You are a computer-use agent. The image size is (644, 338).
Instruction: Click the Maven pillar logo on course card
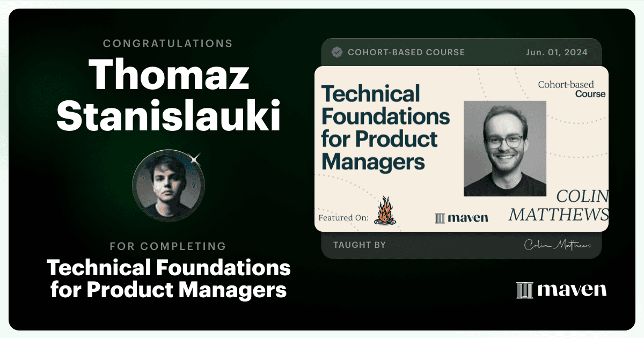[x=440, y=218]
